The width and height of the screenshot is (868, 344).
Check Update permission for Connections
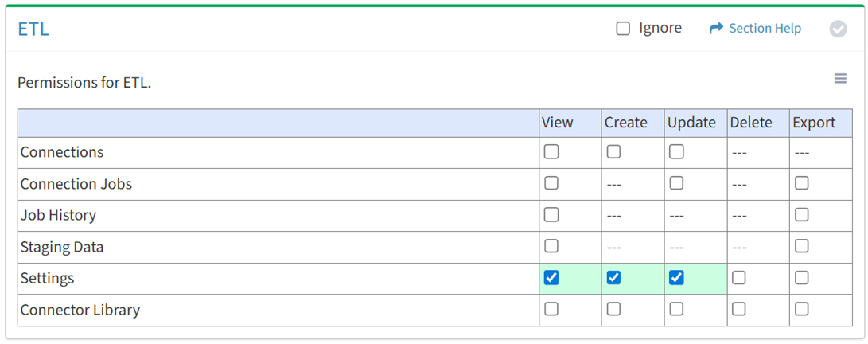[676, 152]
